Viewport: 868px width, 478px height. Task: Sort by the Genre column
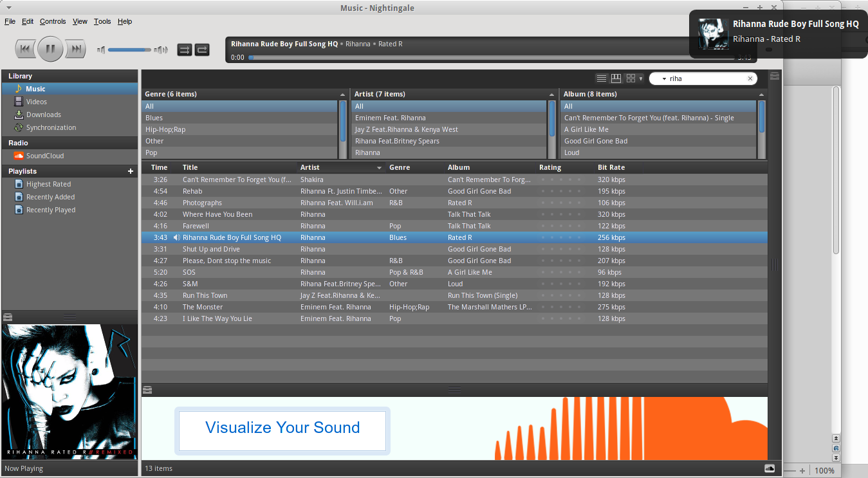click(414, 167)
